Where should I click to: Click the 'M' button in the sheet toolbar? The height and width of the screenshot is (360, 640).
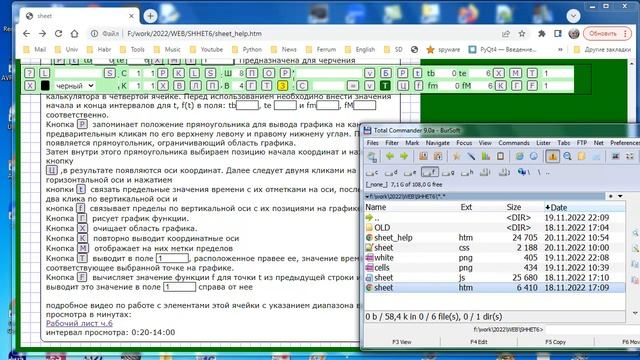(x=516, y=73)
